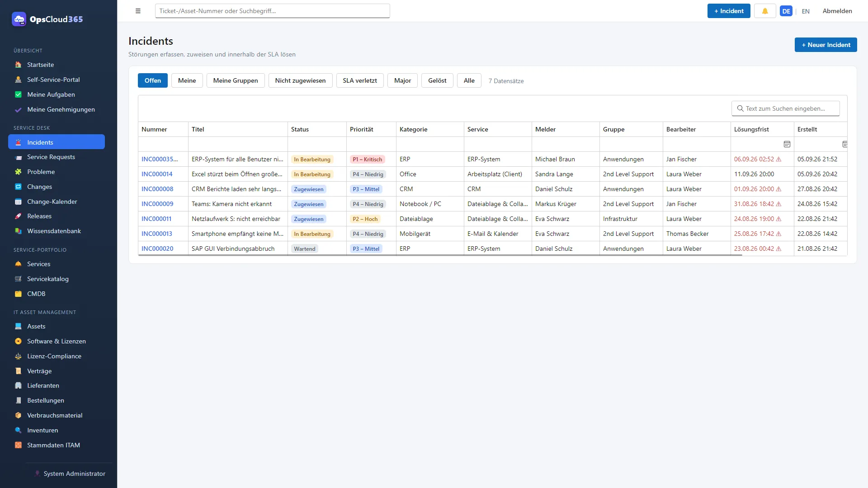The image size is (868, 488).
Task: Open incident INC000008
Action: click(x=157, y=189)
